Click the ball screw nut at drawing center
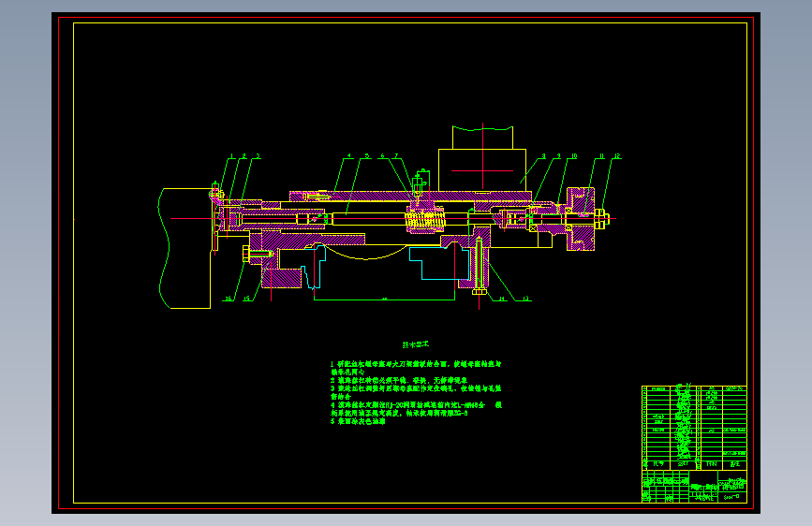812x526 pixels. pyautogui.click(x=425, y=220)
